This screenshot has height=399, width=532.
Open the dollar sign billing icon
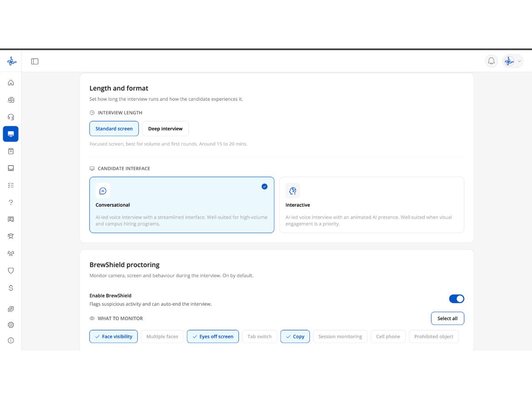(x=11, y=288)
